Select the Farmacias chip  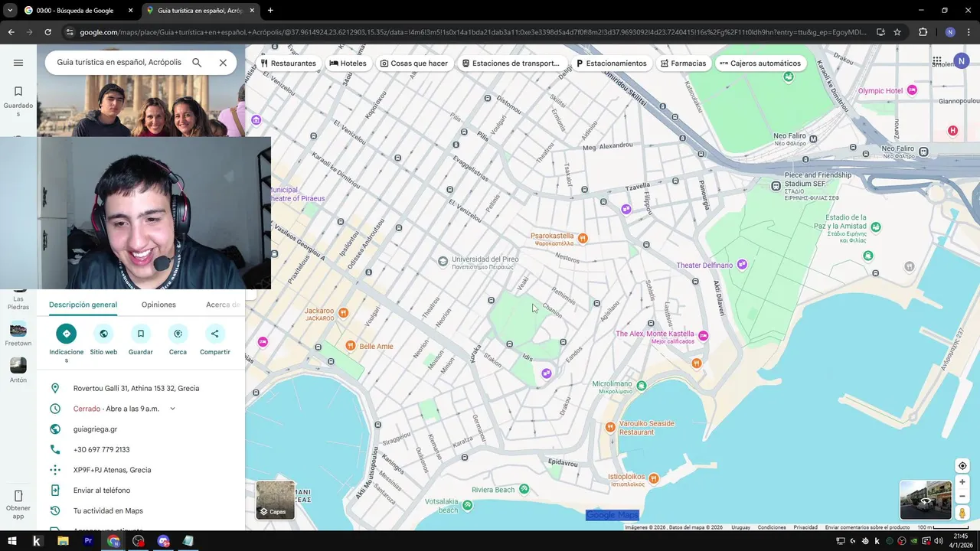(683, 64)
